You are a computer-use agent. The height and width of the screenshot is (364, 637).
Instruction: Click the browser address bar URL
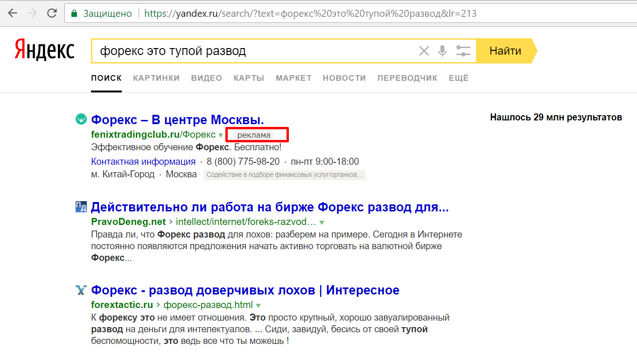point(310,14)
